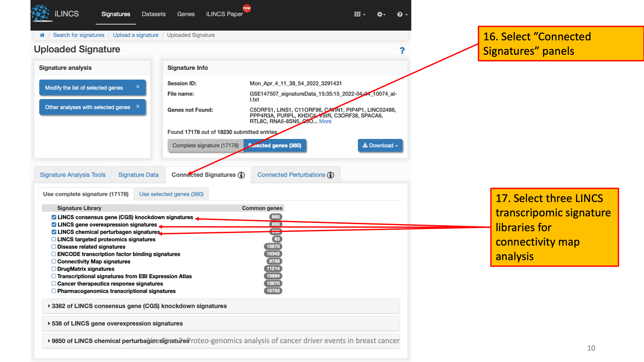Switch to Signature Data tab
This screenshot has width=644, height=362.
(138, 175)
